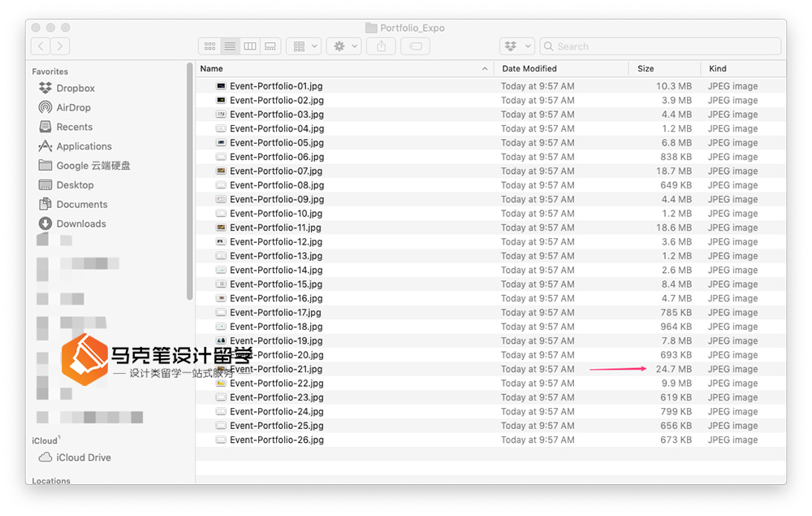812x516 pixels.
Task: Click the 18.7 MB size value
Action: [674, 171]
